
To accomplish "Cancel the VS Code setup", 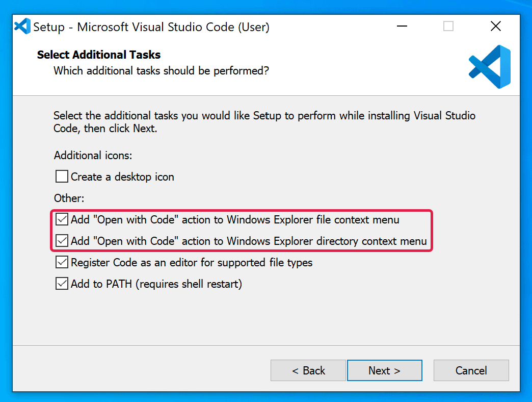I will (471, 370).
